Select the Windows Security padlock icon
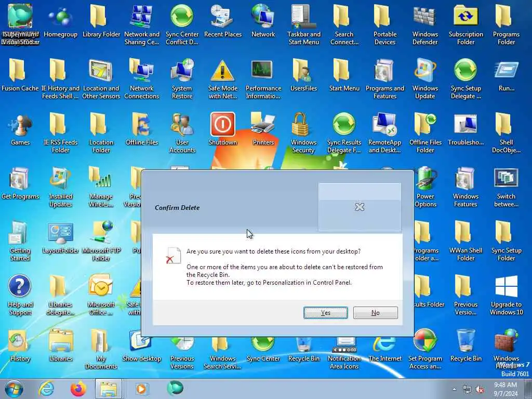The image size is (532, 399). click(x=303, y=134)
